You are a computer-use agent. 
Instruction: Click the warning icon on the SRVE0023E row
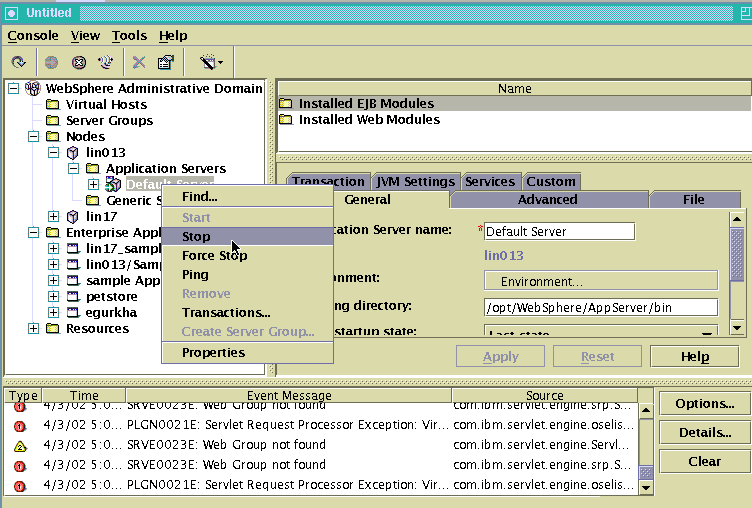(20, 447)
